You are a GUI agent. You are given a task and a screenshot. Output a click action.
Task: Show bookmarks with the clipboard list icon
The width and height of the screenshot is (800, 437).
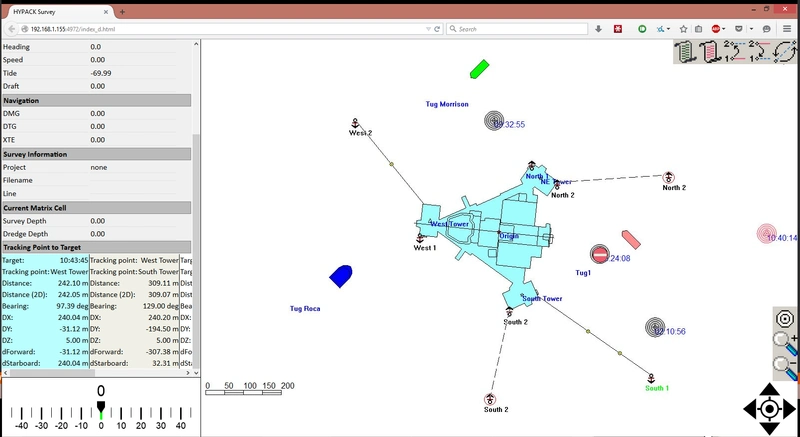(699, 29)
